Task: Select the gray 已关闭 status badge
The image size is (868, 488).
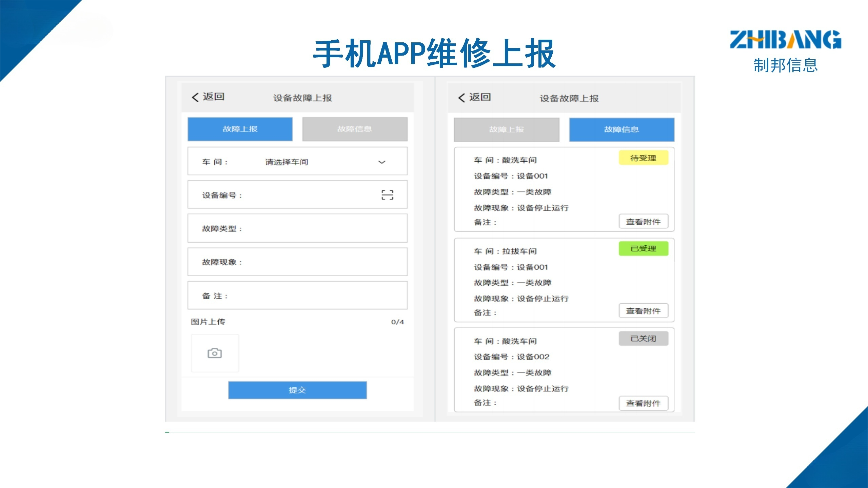Action: 643,338
